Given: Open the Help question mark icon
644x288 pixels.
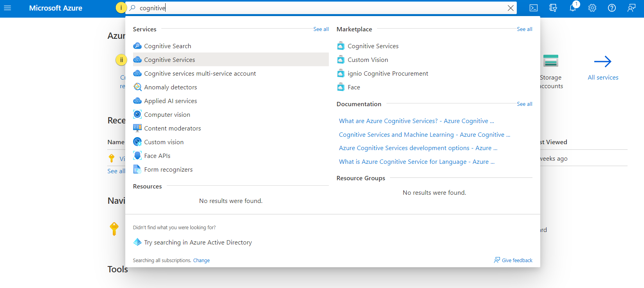Looking at the screenshot, I should coord(612,8).
